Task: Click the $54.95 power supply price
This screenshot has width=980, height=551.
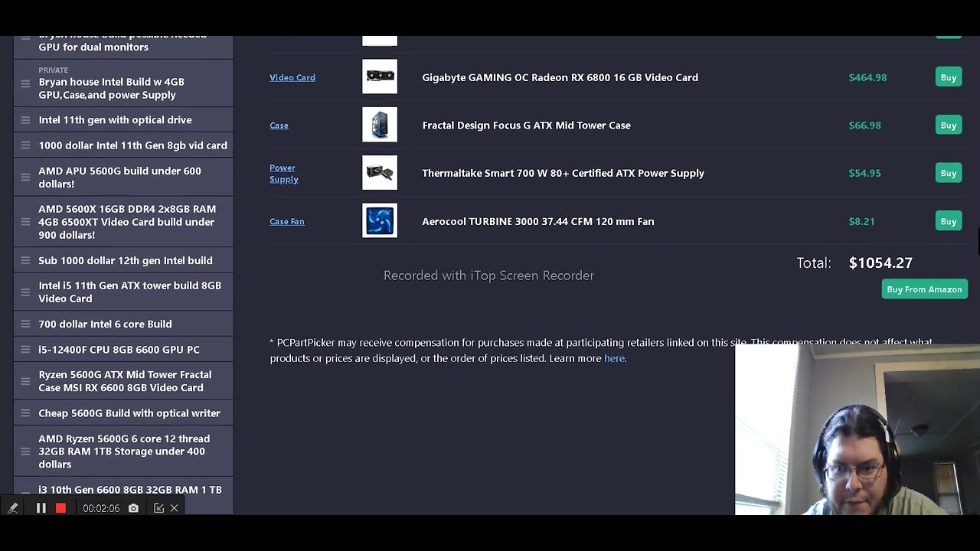Action: [x=864, y=173]
